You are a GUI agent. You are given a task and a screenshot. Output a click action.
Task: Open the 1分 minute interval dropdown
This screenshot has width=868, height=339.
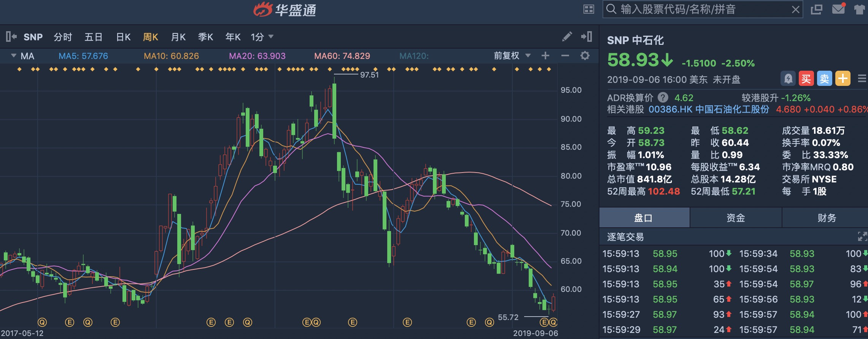pos(262,37)
